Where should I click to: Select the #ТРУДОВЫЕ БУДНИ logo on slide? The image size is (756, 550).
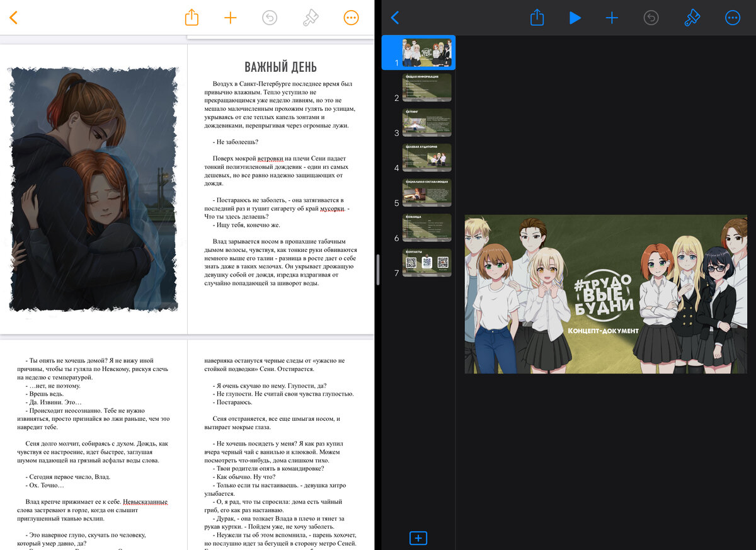[603, 295]
